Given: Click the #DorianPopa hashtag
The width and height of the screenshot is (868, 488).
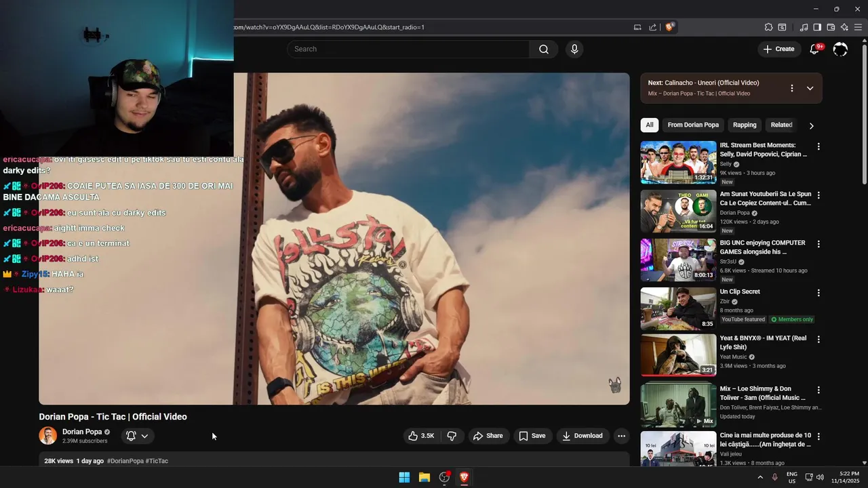Looking at the screenshot, I should pos(125,461).
